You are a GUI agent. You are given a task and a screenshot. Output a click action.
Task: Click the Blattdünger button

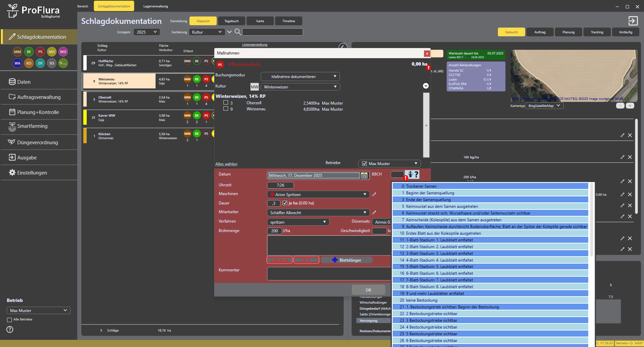346,260
